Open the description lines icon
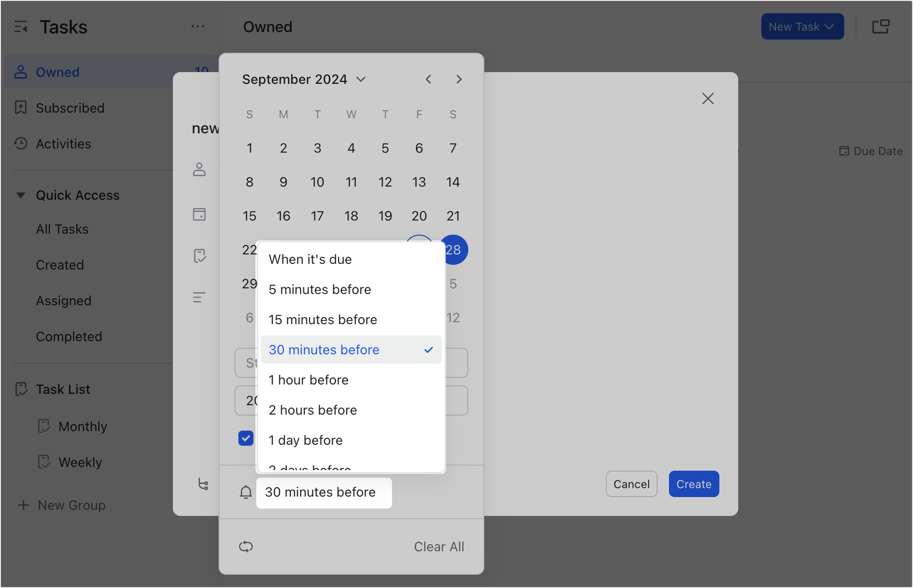Image resolution: width=913 pixels, height=588 pixels. point(199,297)
